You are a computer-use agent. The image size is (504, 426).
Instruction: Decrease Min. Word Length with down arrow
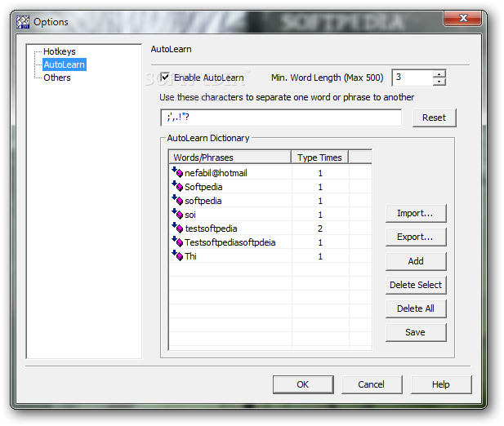pyautogui.click(x=439, y=82)
